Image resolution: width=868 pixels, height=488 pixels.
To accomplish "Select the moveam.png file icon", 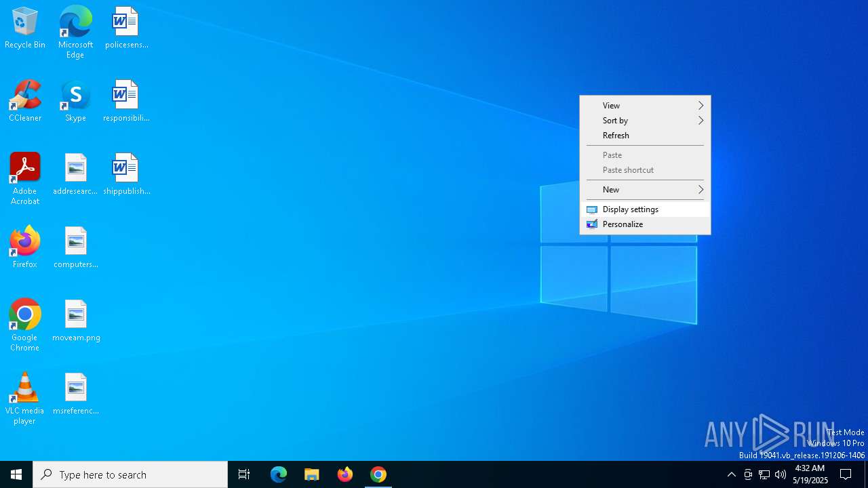I will point(75,321).
